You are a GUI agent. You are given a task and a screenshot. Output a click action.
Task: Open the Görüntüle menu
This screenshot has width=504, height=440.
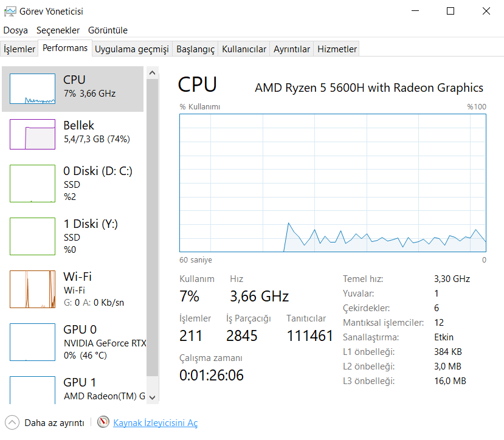point(108,30)
